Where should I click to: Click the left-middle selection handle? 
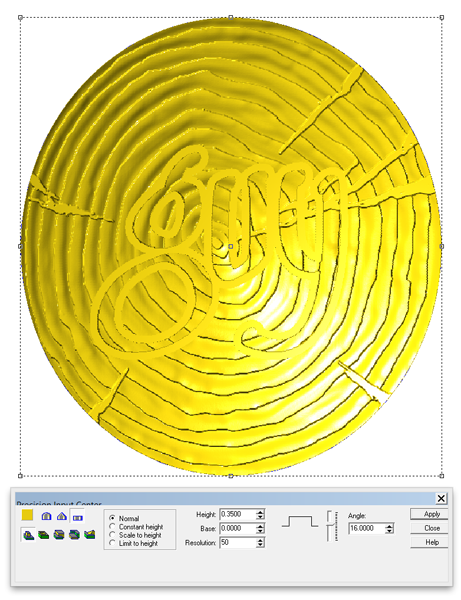click(x=20, y=246)
